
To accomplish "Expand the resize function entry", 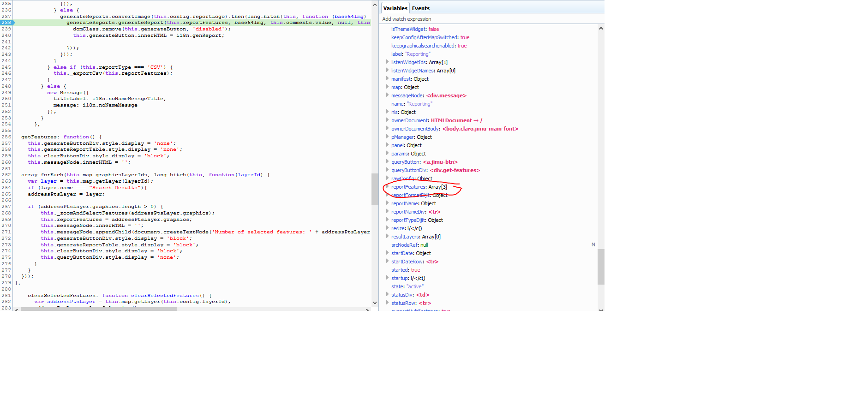I will coord(387,228).
